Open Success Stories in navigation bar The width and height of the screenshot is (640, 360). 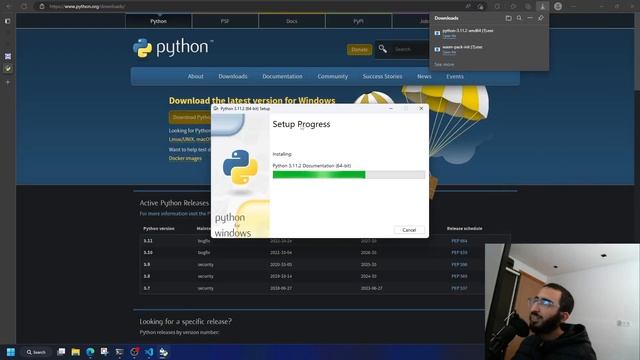point(382,76)
